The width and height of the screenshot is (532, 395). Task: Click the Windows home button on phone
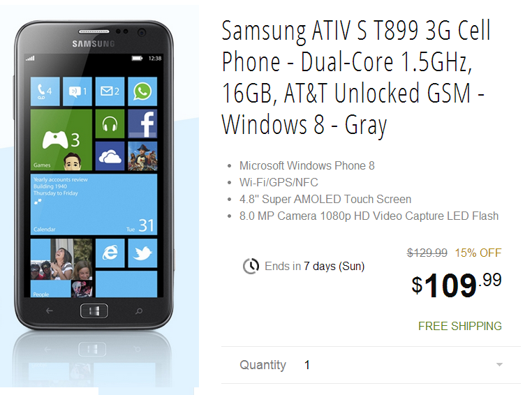(94, 311)
